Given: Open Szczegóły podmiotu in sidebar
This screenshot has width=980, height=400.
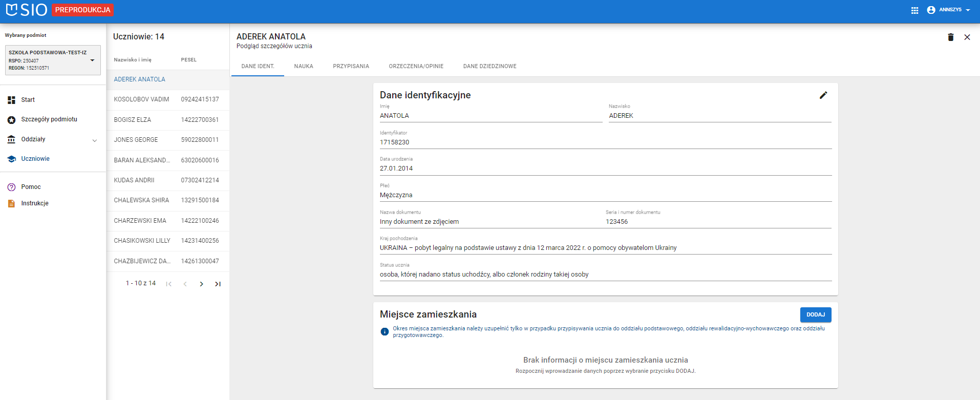Looking at the screenshot, I should click(x=49, y=119).
